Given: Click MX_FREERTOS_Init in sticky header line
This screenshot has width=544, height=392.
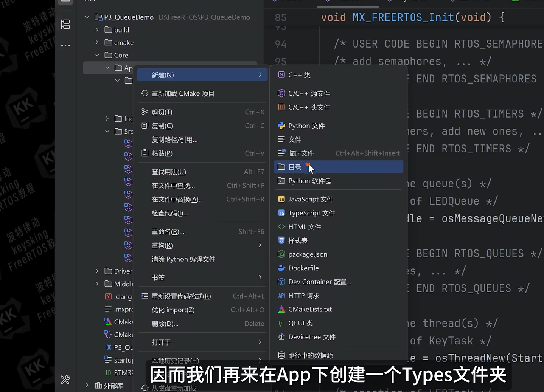Looking at the screenshot, I should [x=403, y=17].
